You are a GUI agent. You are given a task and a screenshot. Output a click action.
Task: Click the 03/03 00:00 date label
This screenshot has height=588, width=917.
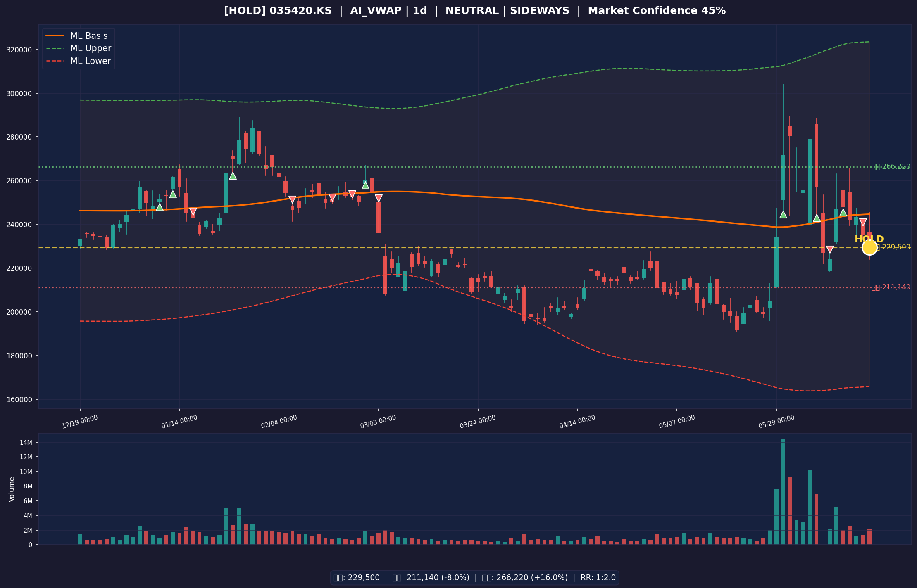click(x=379, y=422)
